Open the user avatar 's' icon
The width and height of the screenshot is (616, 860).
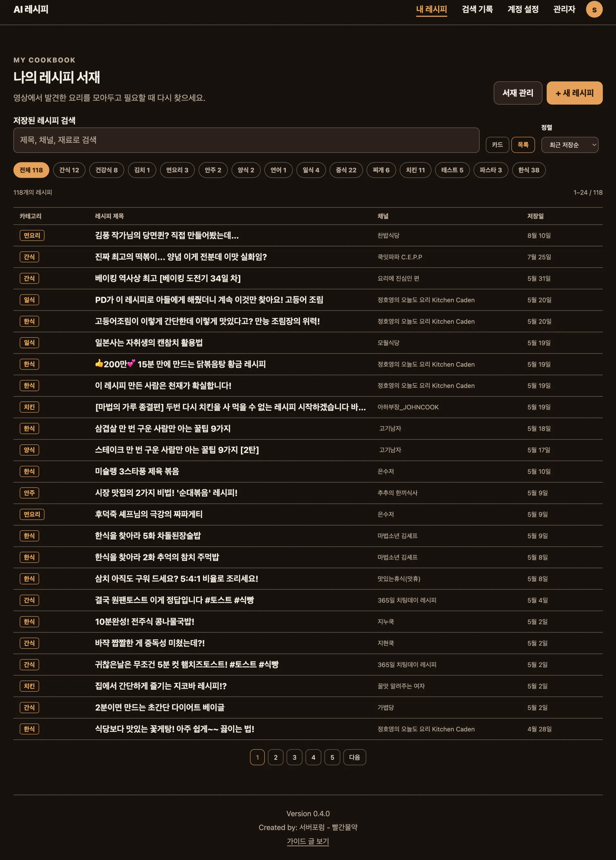594,10
